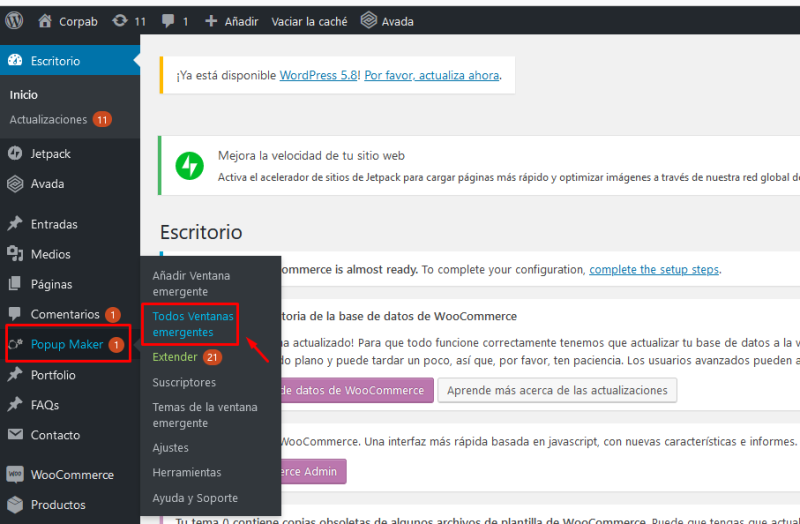
Task: Click the WordPress logo icon
Action: 14,21
